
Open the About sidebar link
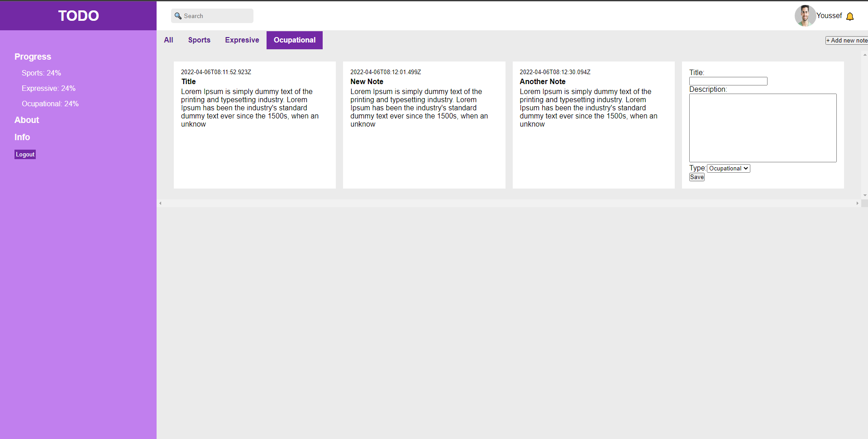point(27,120)
